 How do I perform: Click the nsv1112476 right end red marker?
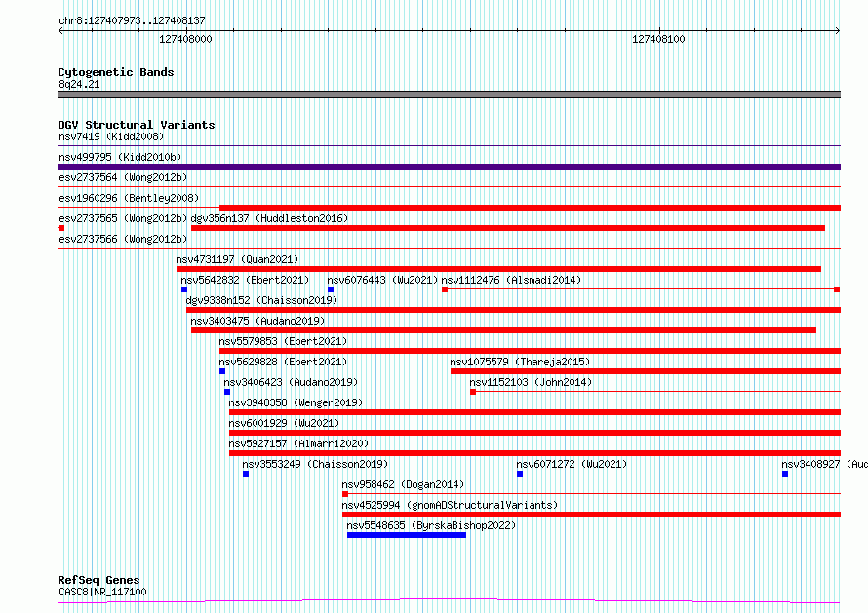click(x=837, y=289)
